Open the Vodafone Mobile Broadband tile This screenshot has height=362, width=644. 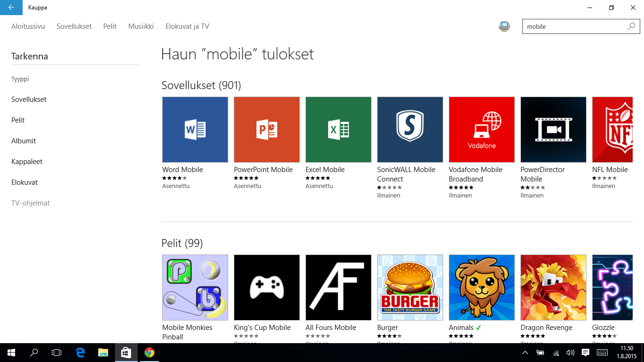pyautogui.click(x=482, y=130)
